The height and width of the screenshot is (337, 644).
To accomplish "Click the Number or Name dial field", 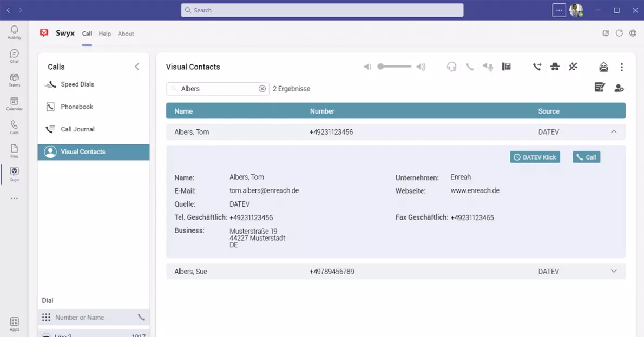I will tap(92, 318).
